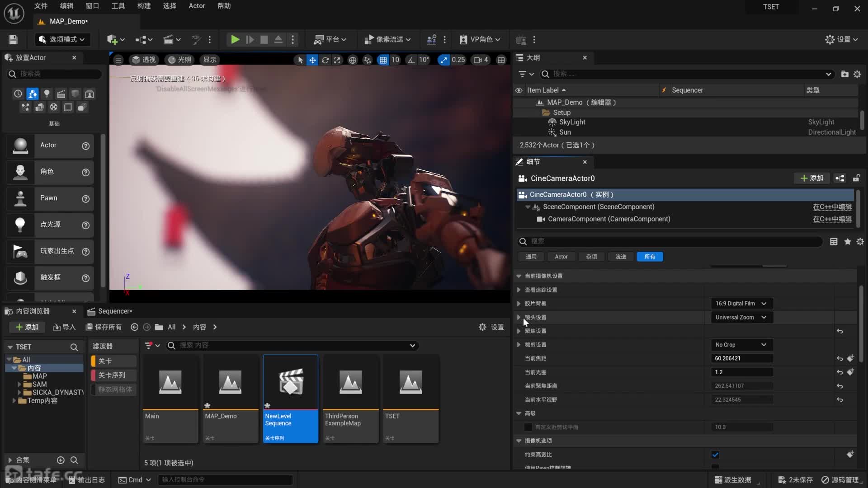Open the Perspective (透视) view menu

143,60
